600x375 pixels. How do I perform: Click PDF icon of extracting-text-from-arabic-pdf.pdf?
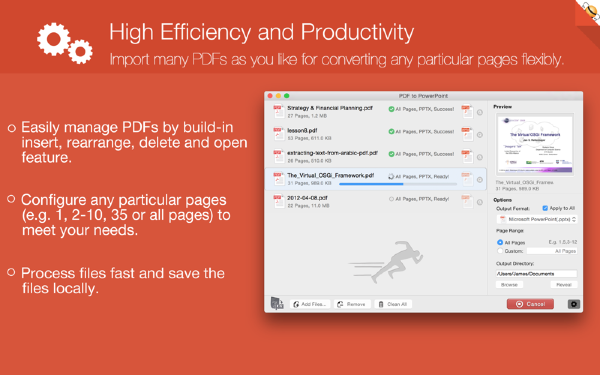[279, 157]
